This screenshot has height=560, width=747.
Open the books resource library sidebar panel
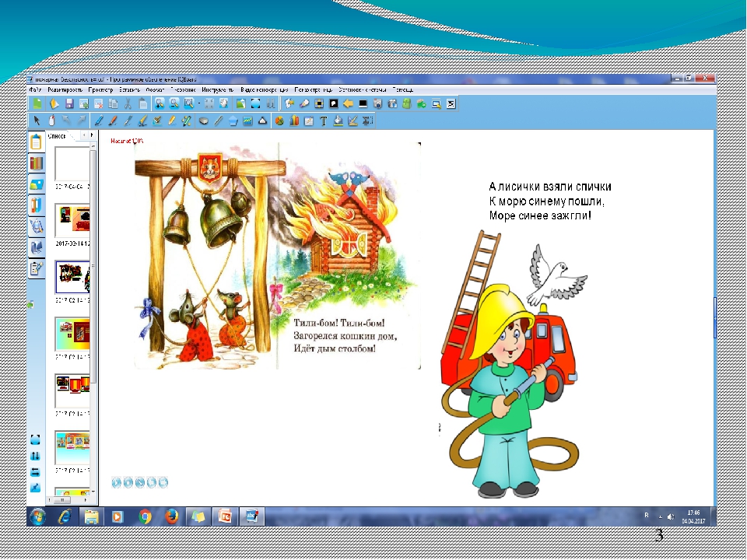(37, 163)
